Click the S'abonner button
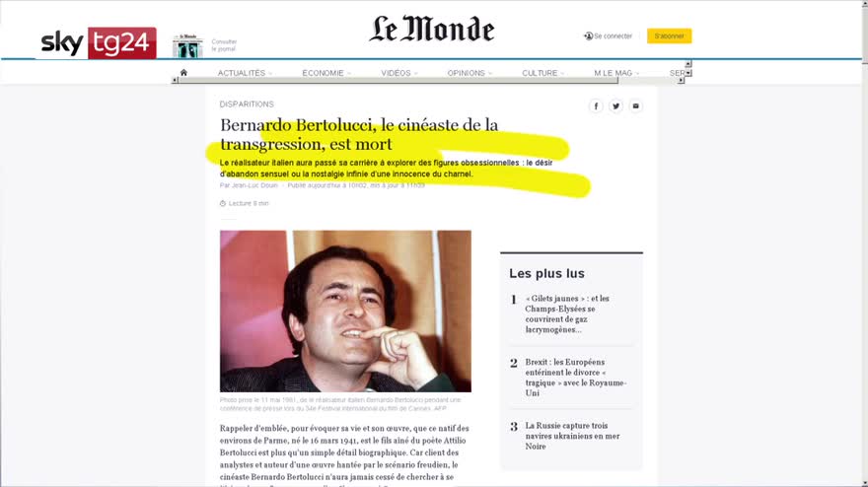868x487 pixels. 670,35
